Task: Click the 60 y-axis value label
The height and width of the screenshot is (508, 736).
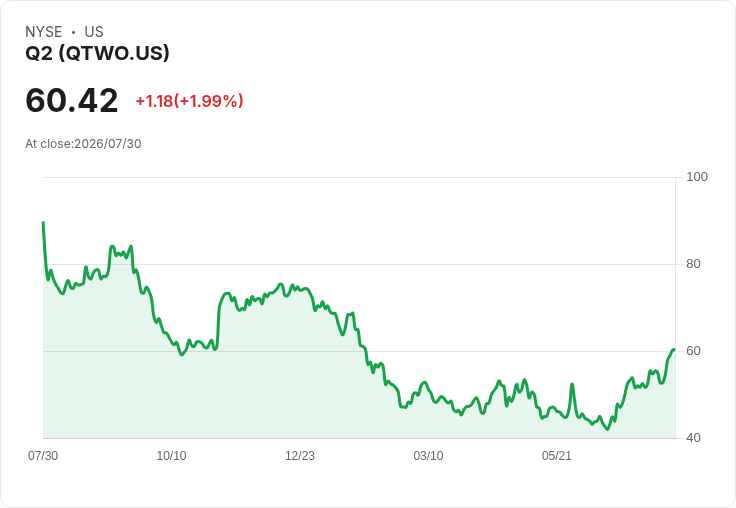Action: [x=693, y=351]
